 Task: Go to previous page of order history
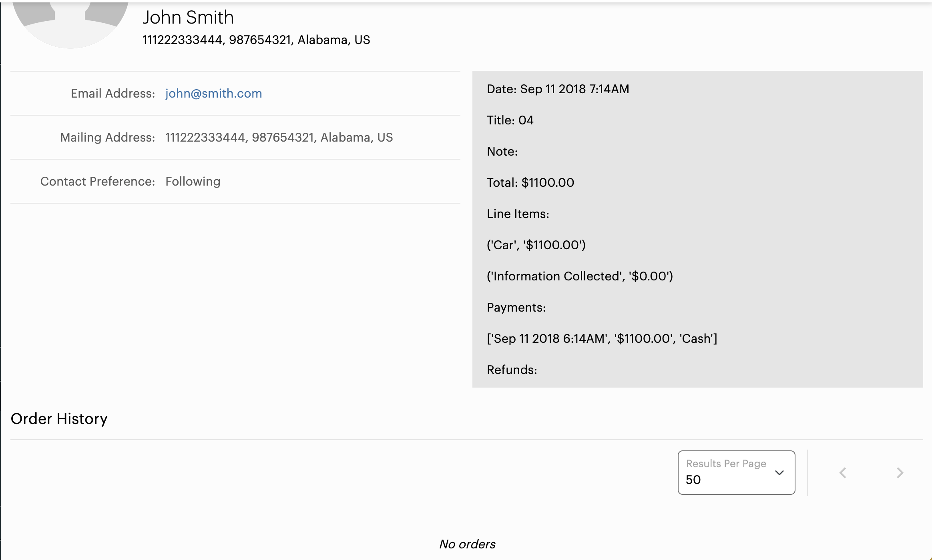[x=843, y=473]
